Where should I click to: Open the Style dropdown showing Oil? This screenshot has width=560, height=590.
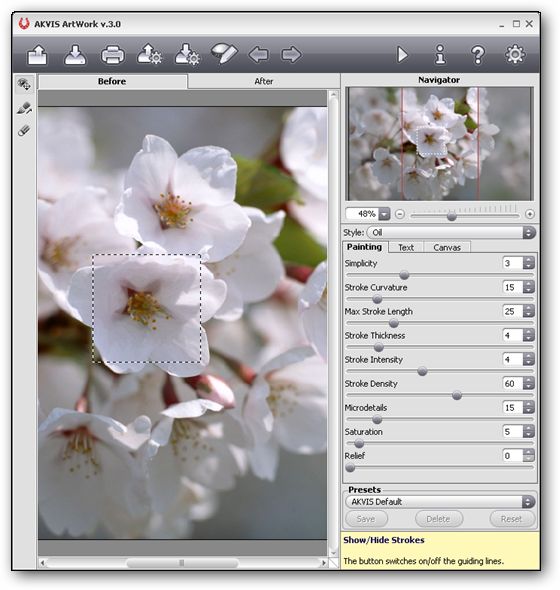tap(451, 233)
